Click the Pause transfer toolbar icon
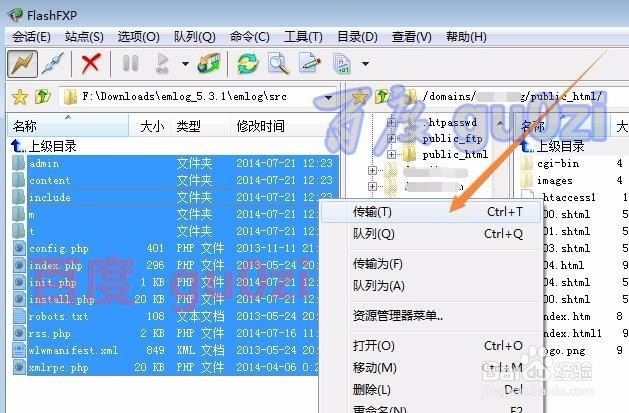The width and height of the screenshot is (629, 413). point(130,63)
